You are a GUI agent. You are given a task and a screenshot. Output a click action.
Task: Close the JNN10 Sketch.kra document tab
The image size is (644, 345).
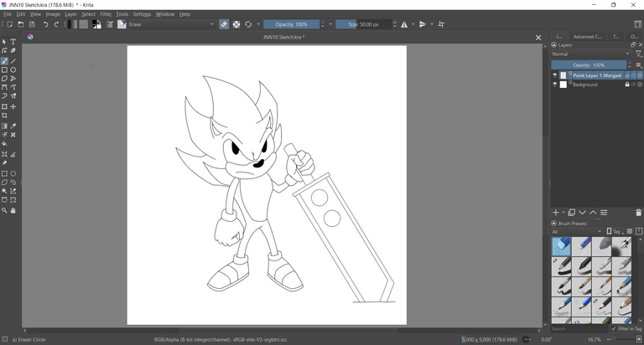click(538, 38)
